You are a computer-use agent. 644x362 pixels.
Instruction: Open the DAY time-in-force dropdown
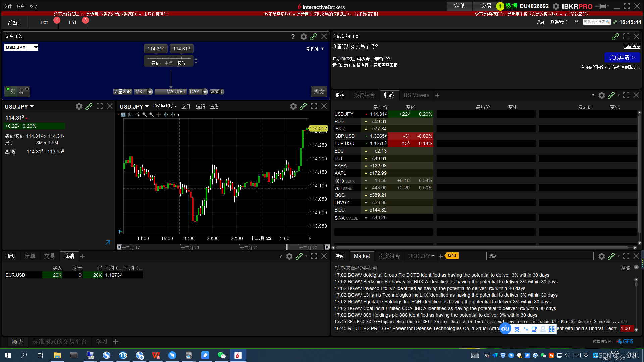[198, 92]
